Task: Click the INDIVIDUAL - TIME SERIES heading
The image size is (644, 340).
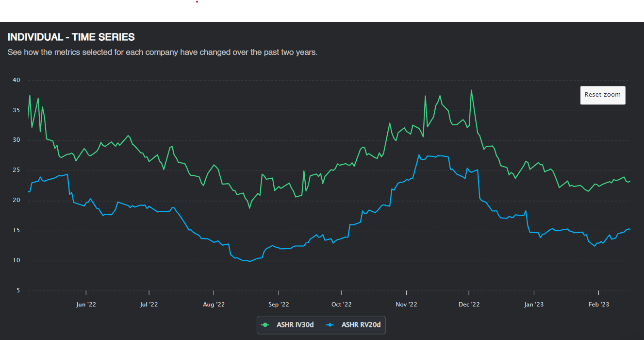Action: [x=71, y=37]
